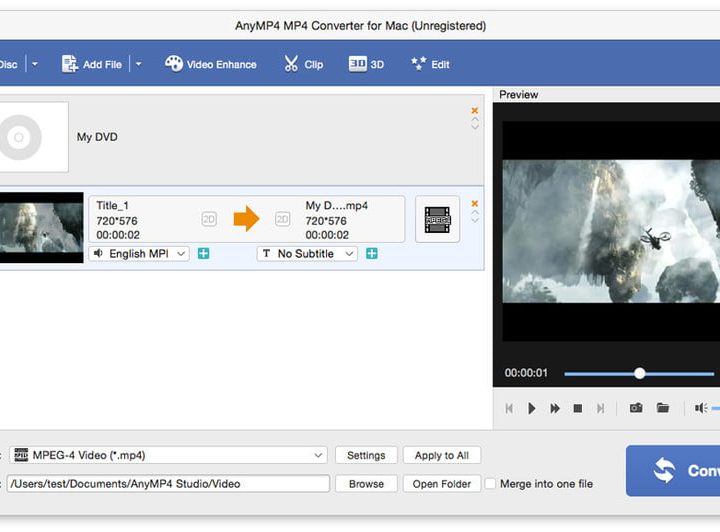Jump to previous in preview controls
The height and width of the screenshot is (532, 720).
[x=509, y=408]
